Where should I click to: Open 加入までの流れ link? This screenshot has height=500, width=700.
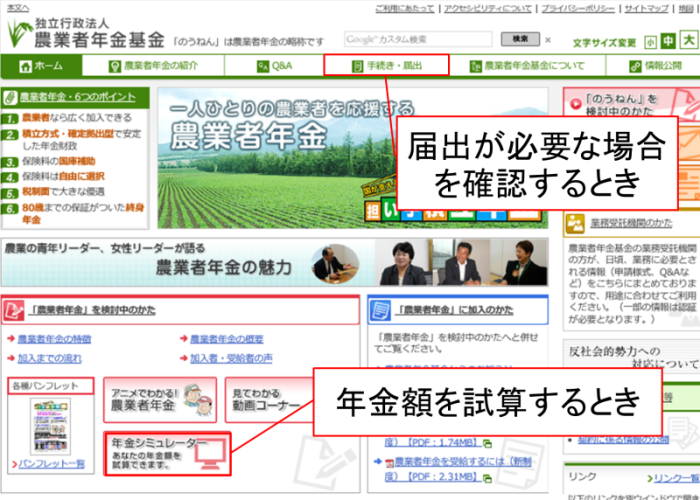click(x=50, y=358)
